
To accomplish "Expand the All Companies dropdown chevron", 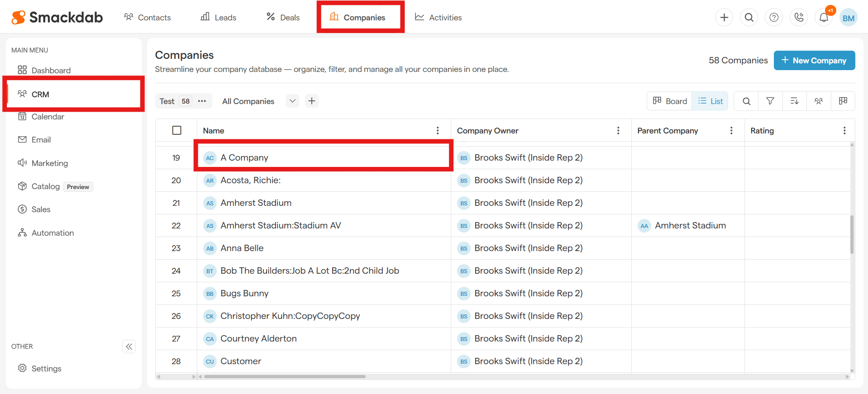I will (x=292, y=101).
